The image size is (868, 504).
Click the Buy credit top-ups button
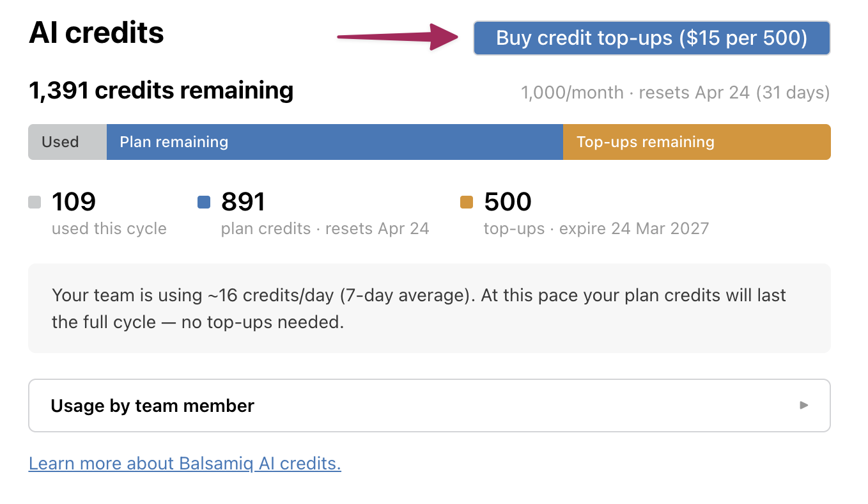click(651, 38)
